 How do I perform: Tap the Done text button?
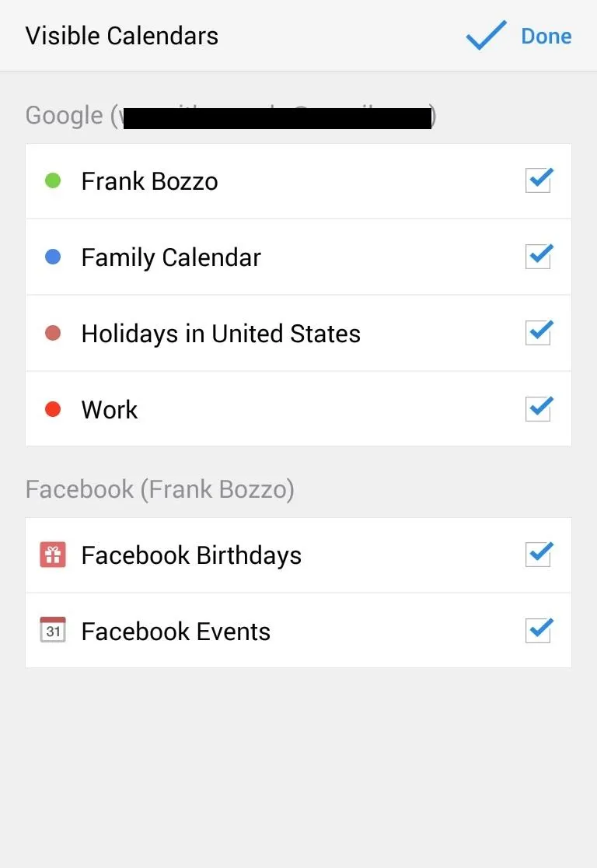click(x=546, y=36)
